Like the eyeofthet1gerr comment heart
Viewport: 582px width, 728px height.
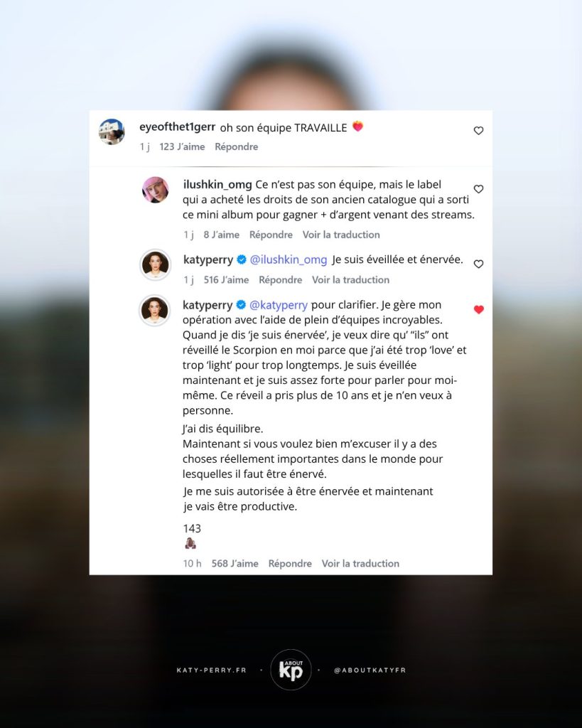point(478,131)
